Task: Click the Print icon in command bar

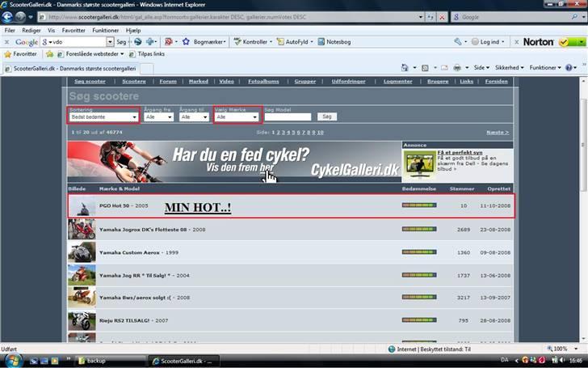Action: point(457,68)
